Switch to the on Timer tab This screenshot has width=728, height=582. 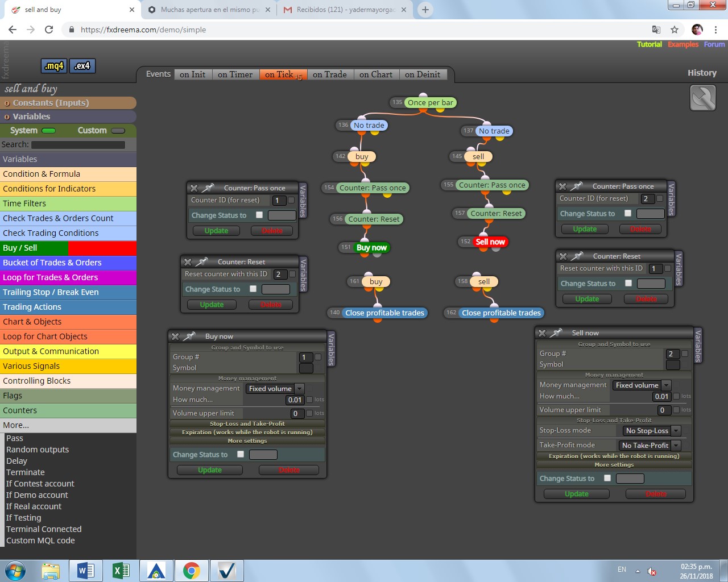[x=235, y=74]
